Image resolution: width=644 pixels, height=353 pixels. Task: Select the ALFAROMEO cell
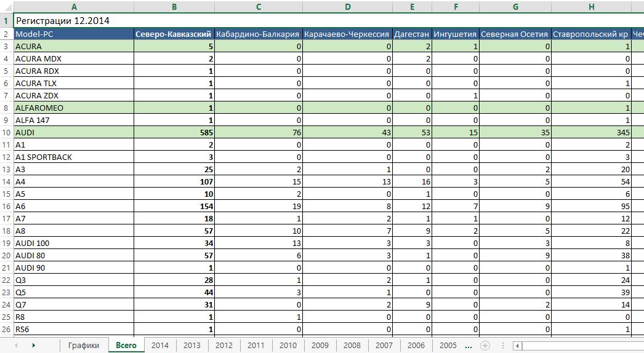pos(74,108)
